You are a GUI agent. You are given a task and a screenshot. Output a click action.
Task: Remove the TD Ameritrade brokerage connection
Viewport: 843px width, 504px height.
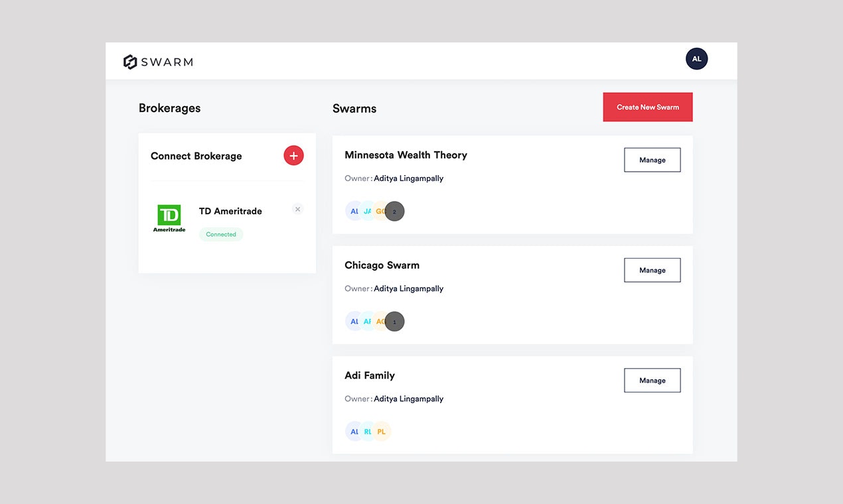(298, 209)
